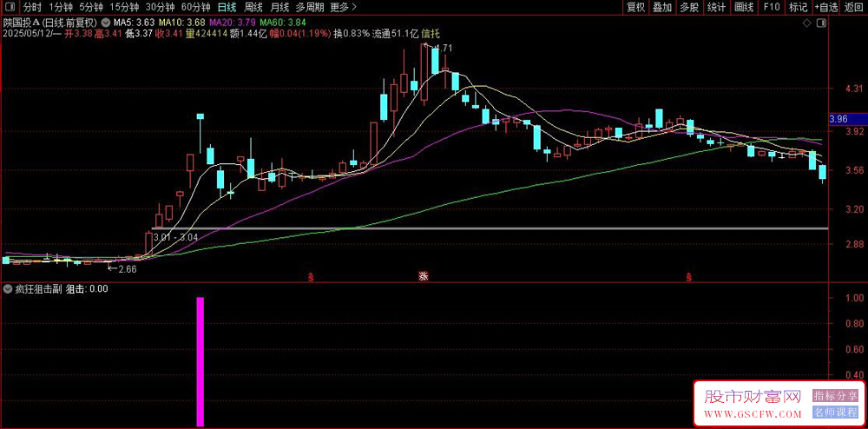Click the 返回 back button
The width and height of the screenshot is (868, 429).
click(x=854, y=7)
